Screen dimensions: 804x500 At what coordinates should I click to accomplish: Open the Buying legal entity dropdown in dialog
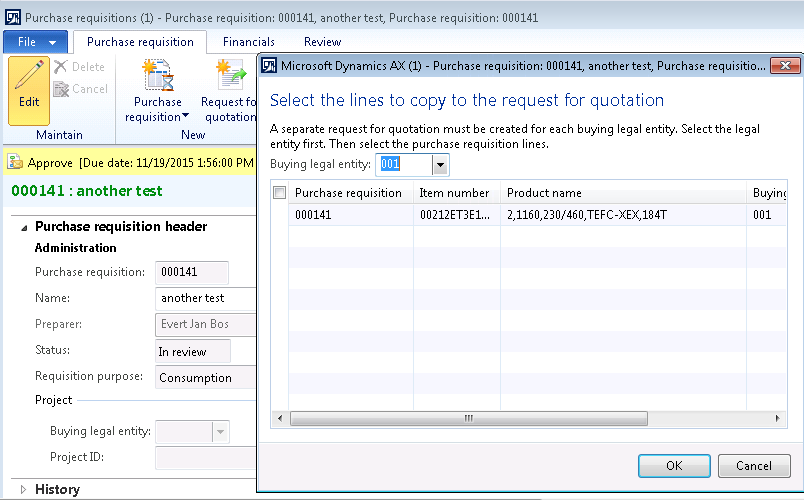click(x=440, y=164)
